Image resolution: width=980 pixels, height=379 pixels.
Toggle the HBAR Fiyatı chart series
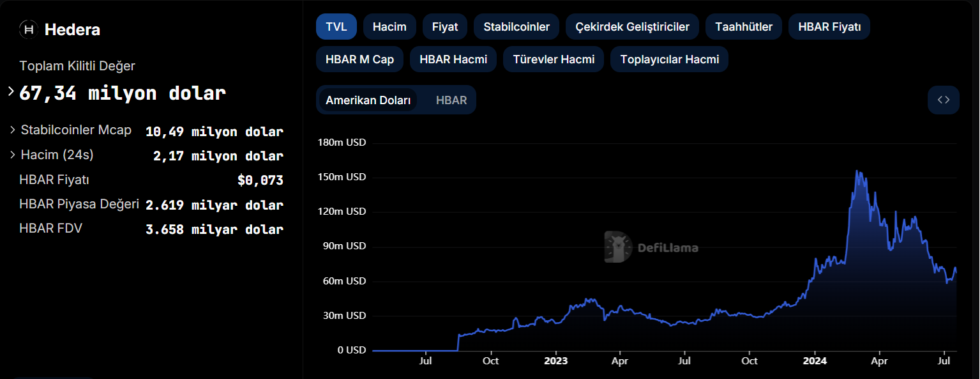click(x=829, y=27)
